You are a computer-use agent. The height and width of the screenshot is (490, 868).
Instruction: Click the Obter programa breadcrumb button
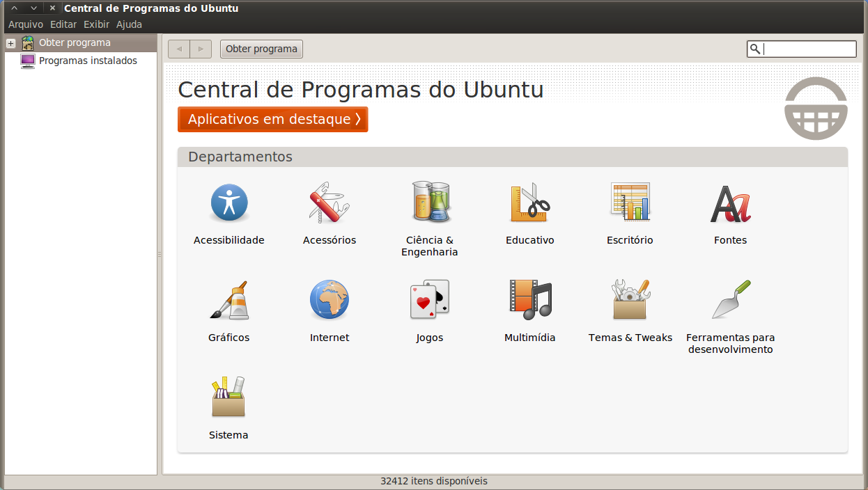pyautogui.click(x=261, y=49)
